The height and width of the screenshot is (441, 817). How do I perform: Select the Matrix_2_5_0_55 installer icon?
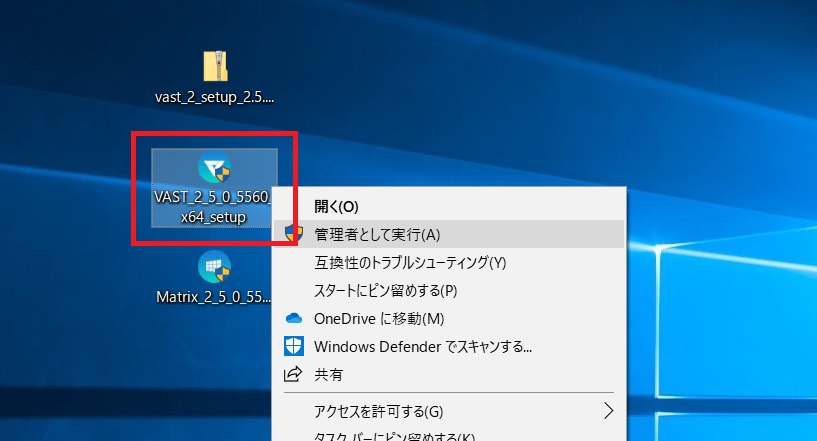click(x=214, y=267)
